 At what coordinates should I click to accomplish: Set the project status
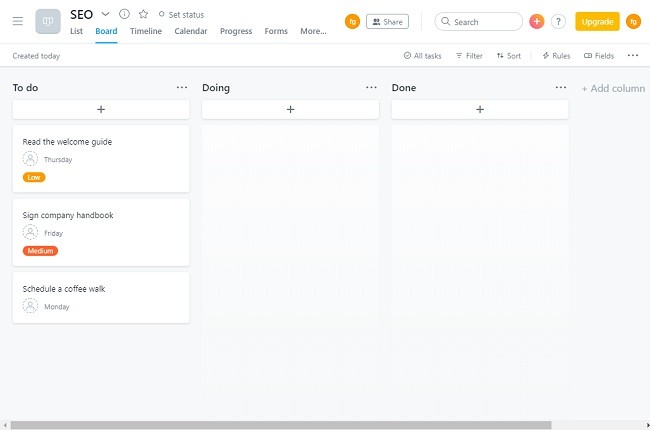click(181, 15)
